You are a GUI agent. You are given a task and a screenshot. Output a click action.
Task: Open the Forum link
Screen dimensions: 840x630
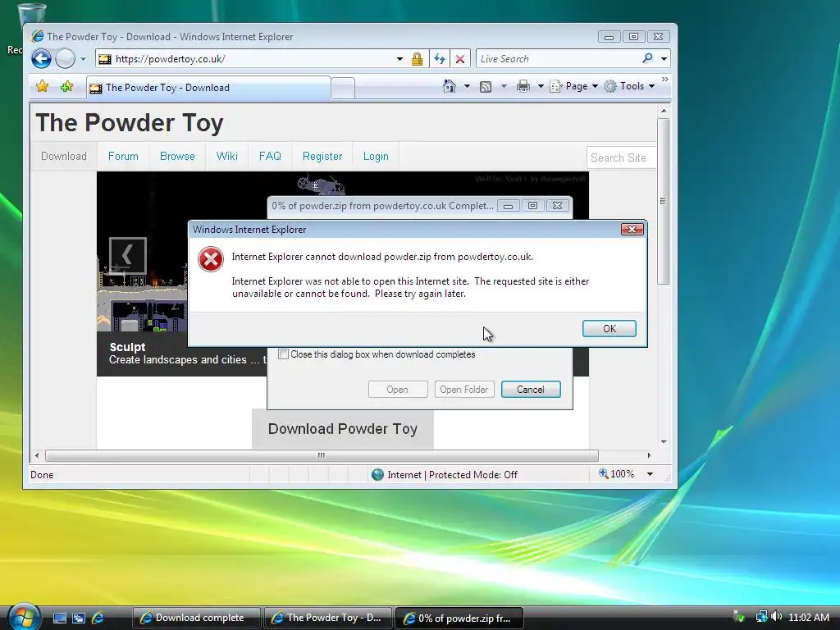coord(123,157)
